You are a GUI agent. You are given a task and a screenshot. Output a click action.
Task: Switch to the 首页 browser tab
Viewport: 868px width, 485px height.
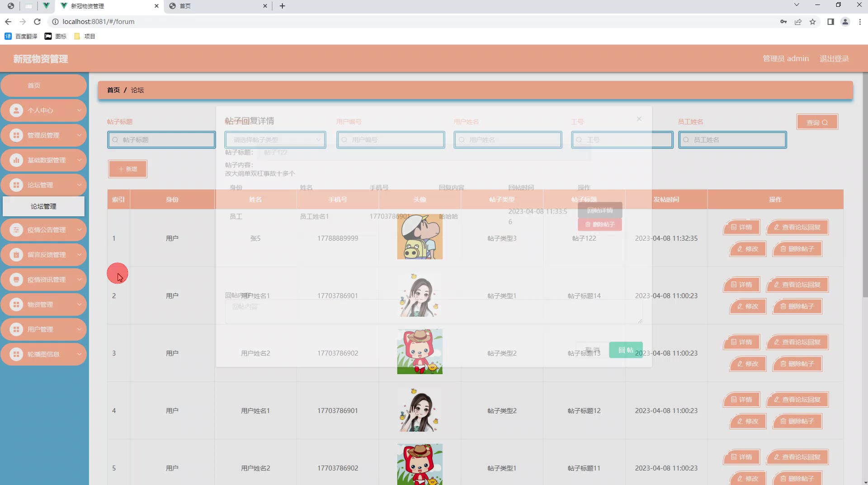point(218,6)
